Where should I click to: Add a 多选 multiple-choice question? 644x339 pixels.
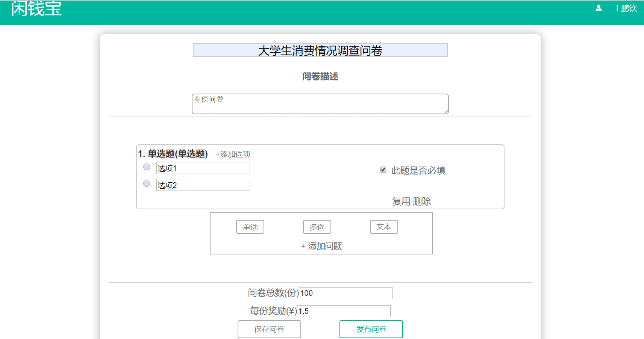(317, 227)
